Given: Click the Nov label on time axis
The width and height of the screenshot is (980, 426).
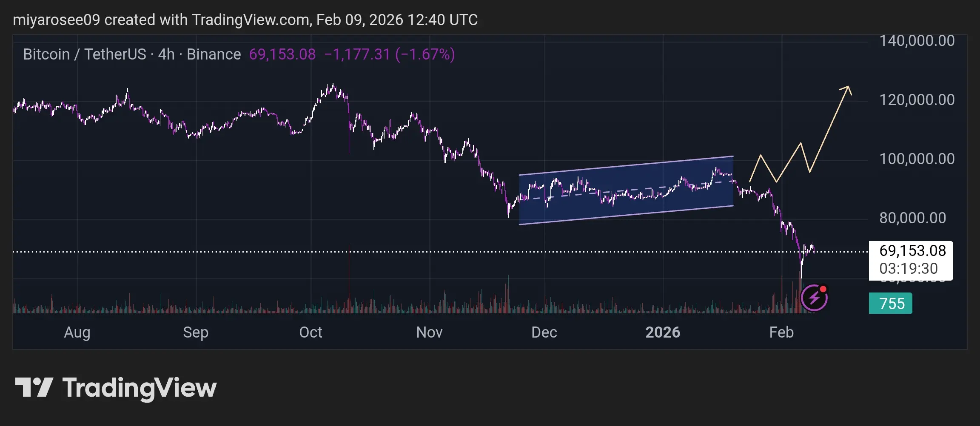Looking at the screenshot, I should pos(429,332).
